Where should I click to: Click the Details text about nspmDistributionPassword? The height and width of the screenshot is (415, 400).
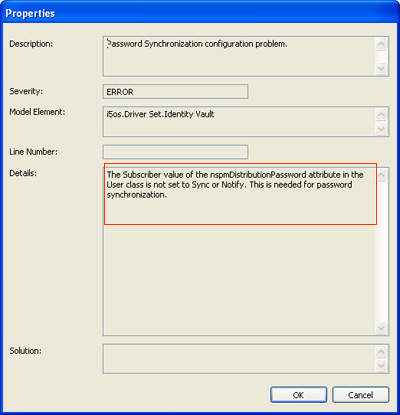click(x=235, y=185)
